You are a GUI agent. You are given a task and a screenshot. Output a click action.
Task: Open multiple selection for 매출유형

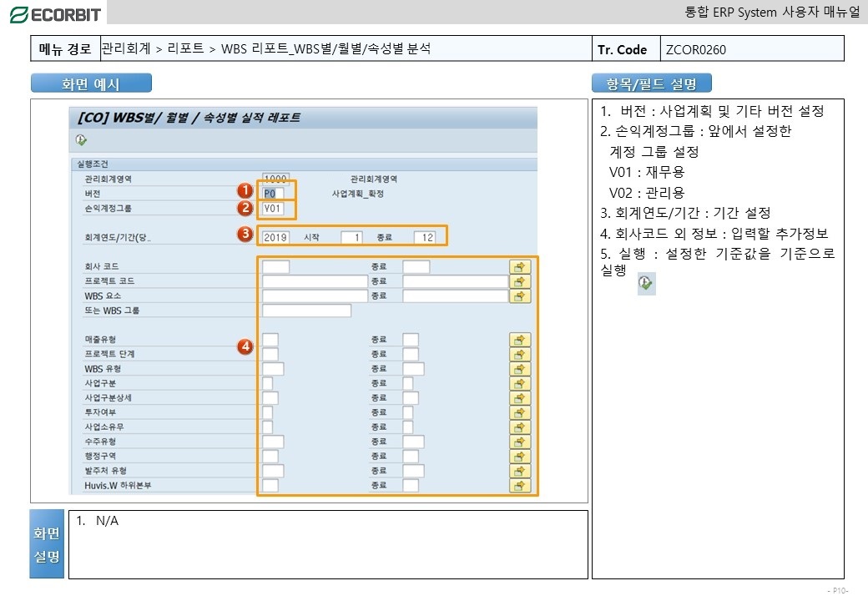[x=520, y=340]
